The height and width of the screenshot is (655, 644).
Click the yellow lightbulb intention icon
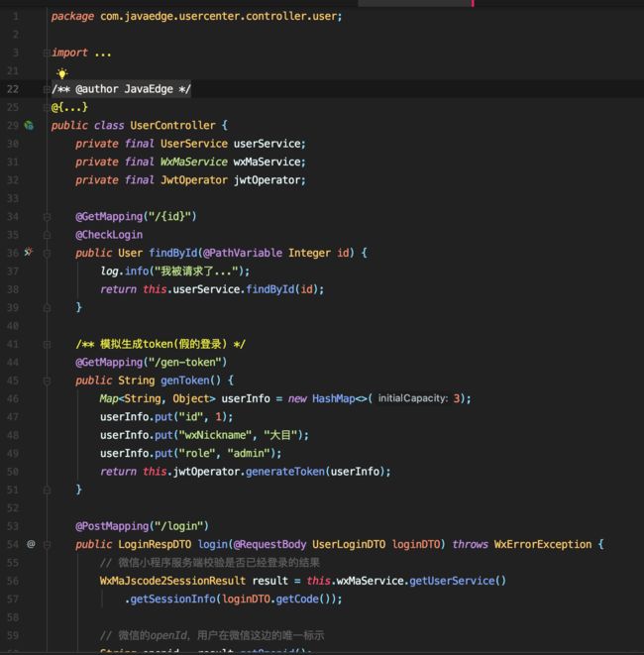pos(62,73)
